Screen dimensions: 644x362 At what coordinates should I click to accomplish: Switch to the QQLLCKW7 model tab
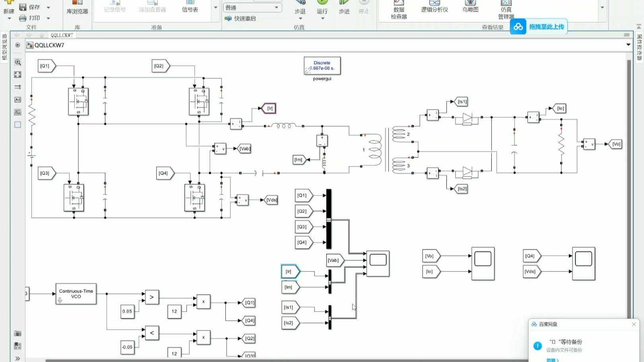(x=62, y=35)
